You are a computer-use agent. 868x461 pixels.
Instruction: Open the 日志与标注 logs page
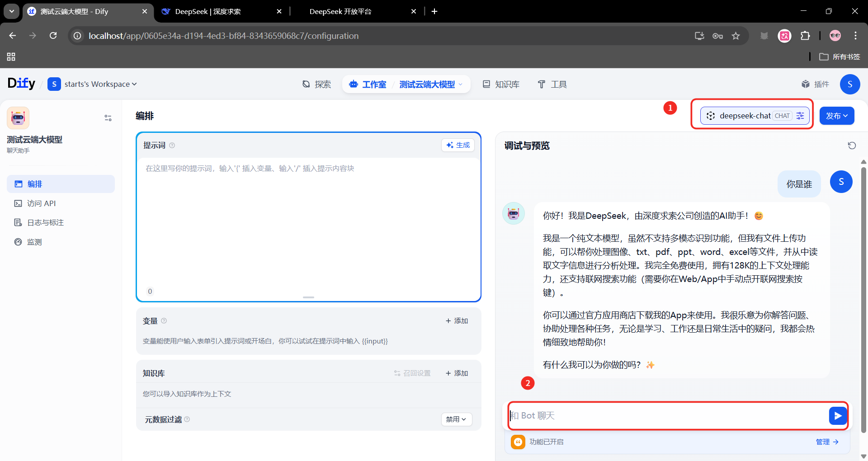tap(61, 222)
